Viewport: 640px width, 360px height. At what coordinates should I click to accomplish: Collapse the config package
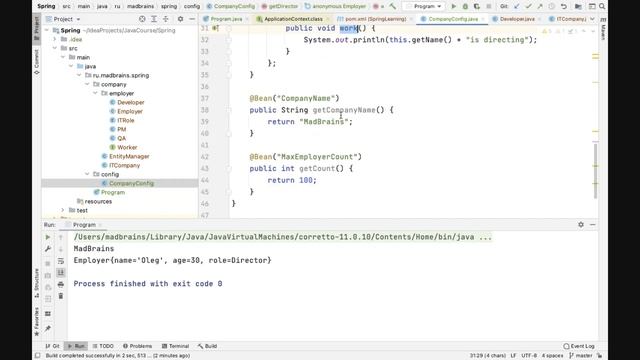coord(87,174)
